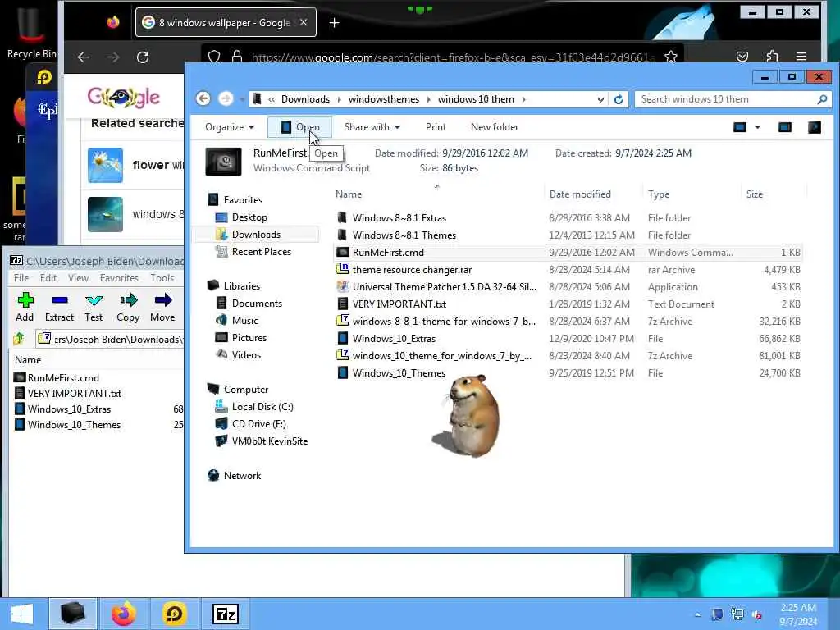Open File menu in 7-Zip
The width and height of the screenshot is (840, 630).
point(21,278)
